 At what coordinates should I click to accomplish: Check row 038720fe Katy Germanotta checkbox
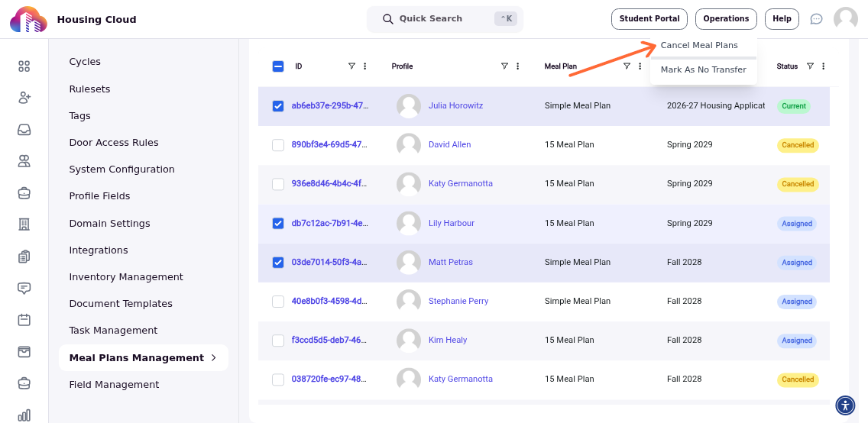(278, 380)
